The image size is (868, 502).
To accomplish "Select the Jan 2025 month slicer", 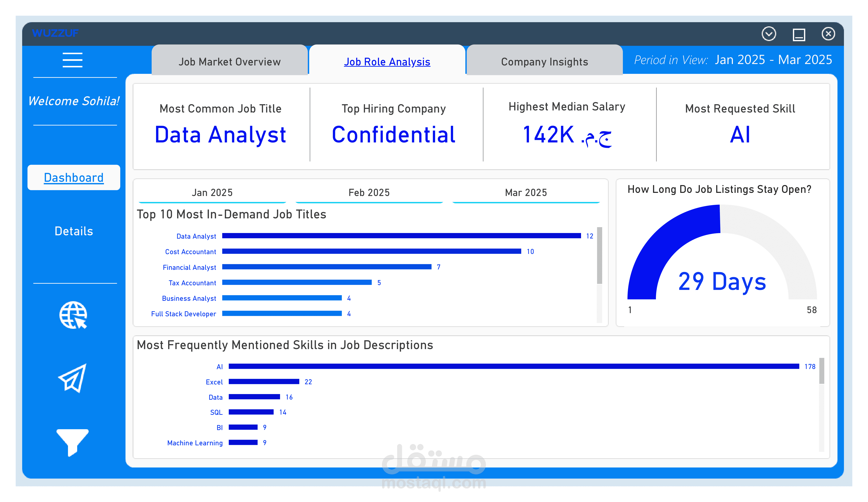I will (212, 193).
